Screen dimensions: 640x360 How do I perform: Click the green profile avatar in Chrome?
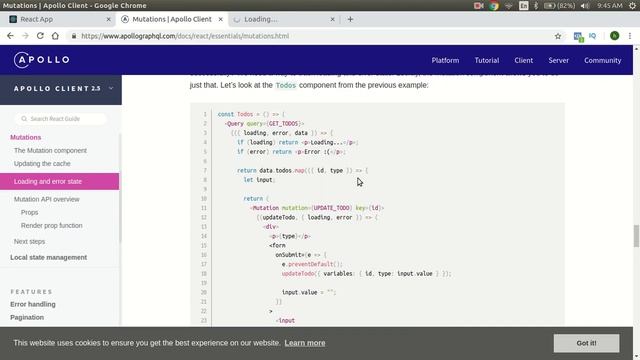(614, 36)
